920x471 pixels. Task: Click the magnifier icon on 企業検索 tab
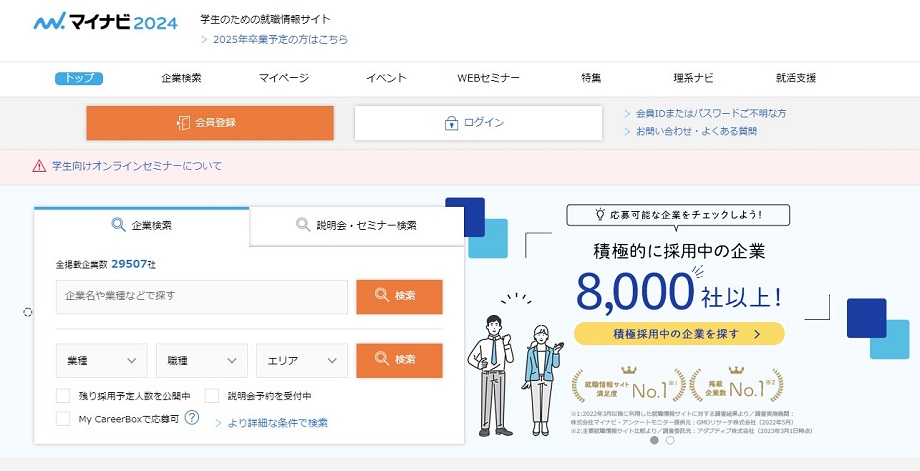coord(119,225)
